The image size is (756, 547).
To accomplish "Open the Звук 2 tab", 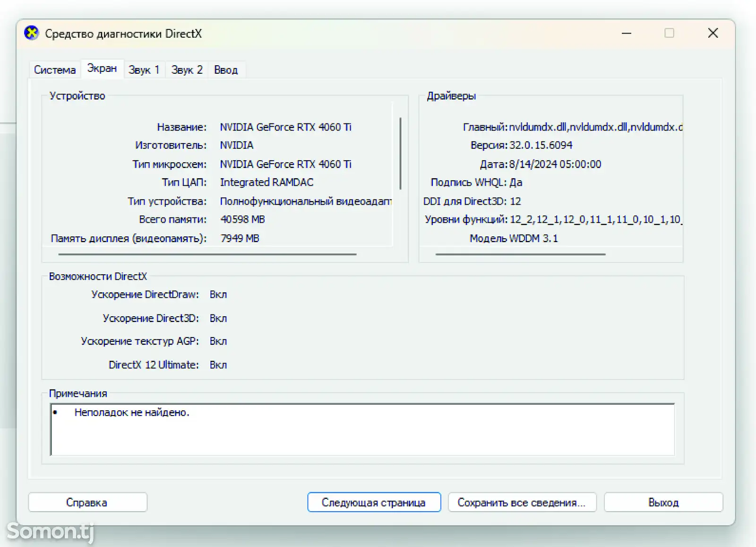I will click(x=187, y=70).
